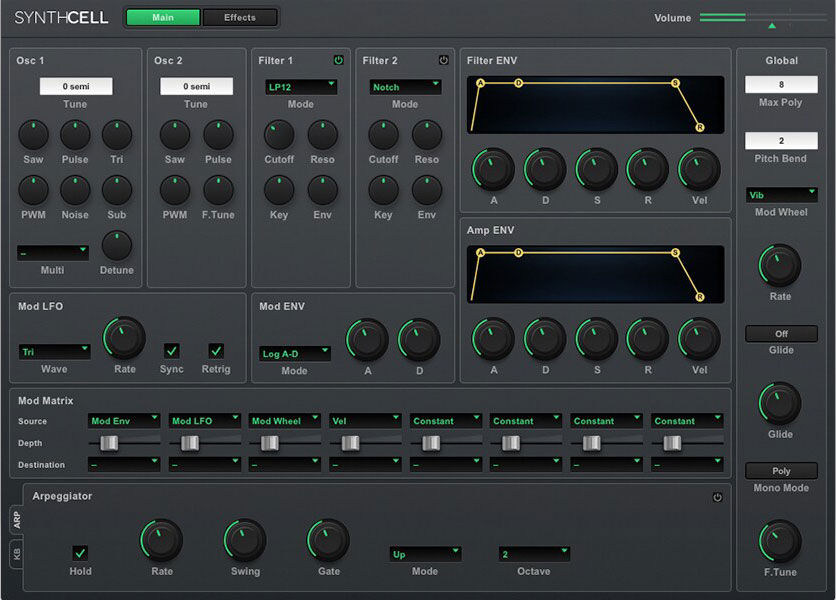Viewport: 836px width, 600px height.
Task: Select the R node in Amp ENV graph
Action: point(700,297)
